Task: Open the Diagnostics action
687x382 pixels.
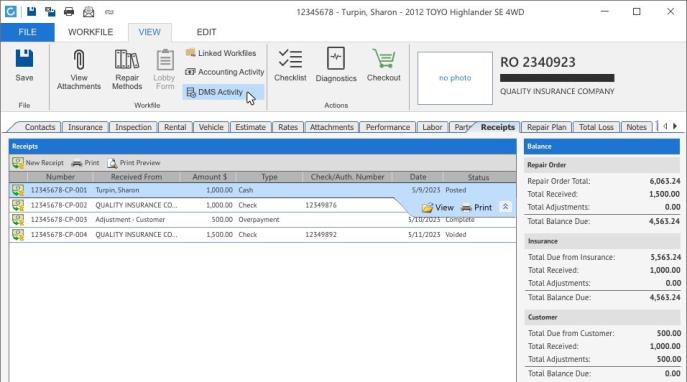Action: point(336,65)
